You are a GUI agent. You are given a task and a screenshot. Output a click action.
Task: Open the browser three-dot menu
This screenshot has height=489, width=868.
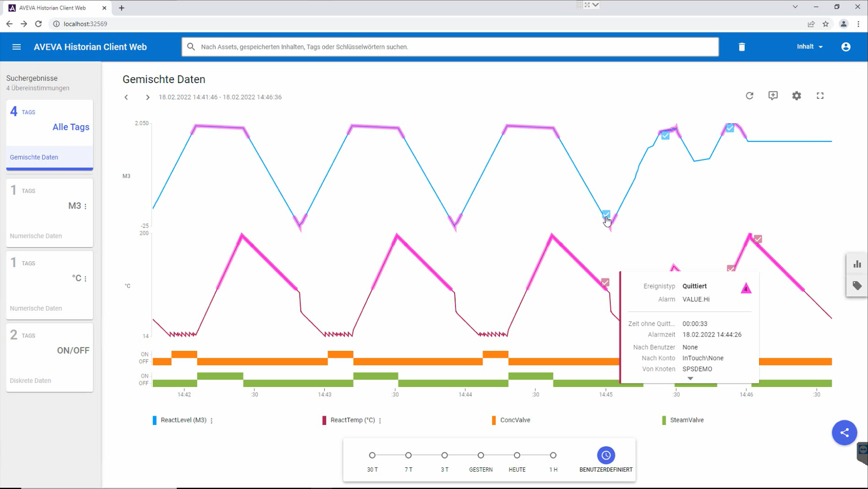pyautogui.click(x=859, y=24)
